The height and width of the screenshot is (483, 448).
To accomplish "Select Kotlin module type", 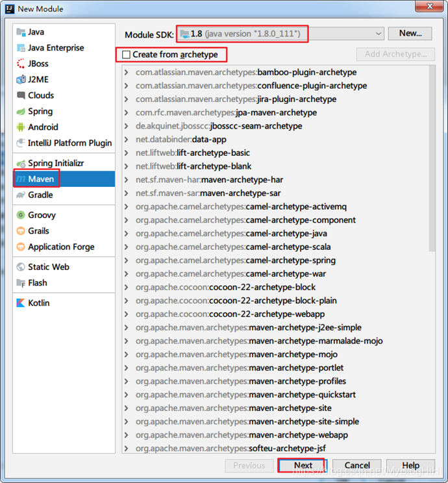I will coord(64,303).
